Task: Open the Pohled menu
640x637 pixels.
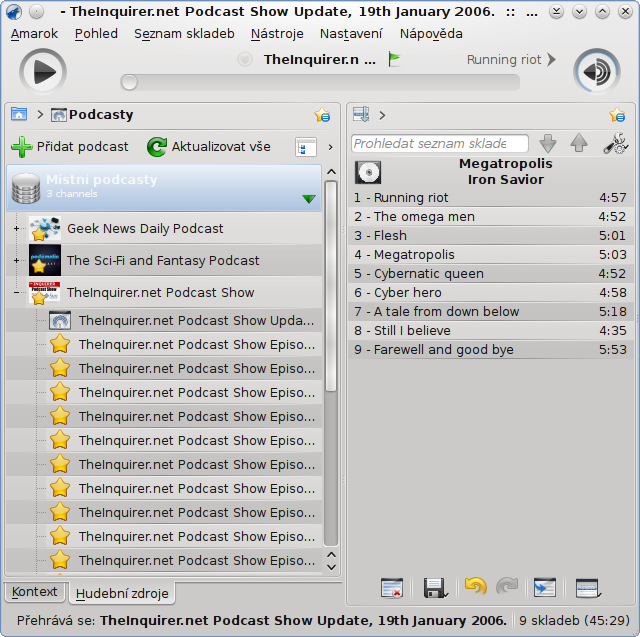Action: pyautogui.click(x=96, y=33)
